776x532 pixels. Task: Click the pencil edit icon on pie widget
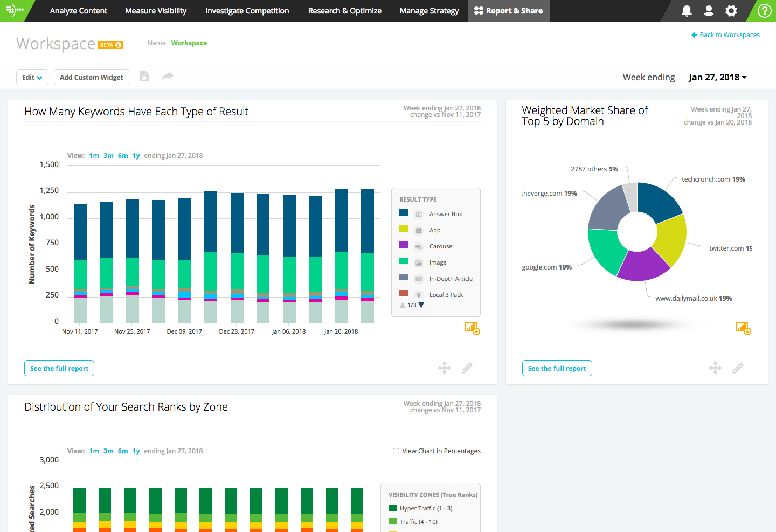(x=738, y=368)
